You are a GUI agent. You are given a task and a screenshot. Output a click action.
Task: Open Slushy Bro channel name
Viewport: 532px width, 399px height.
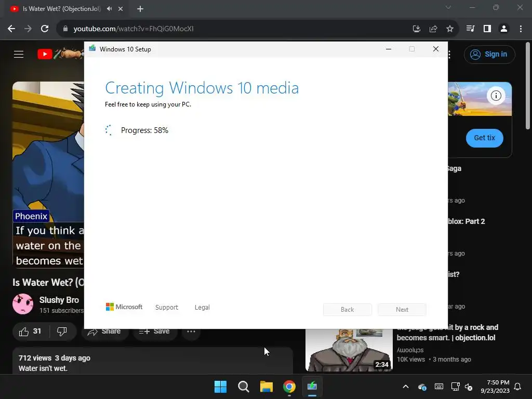point(59,300)
